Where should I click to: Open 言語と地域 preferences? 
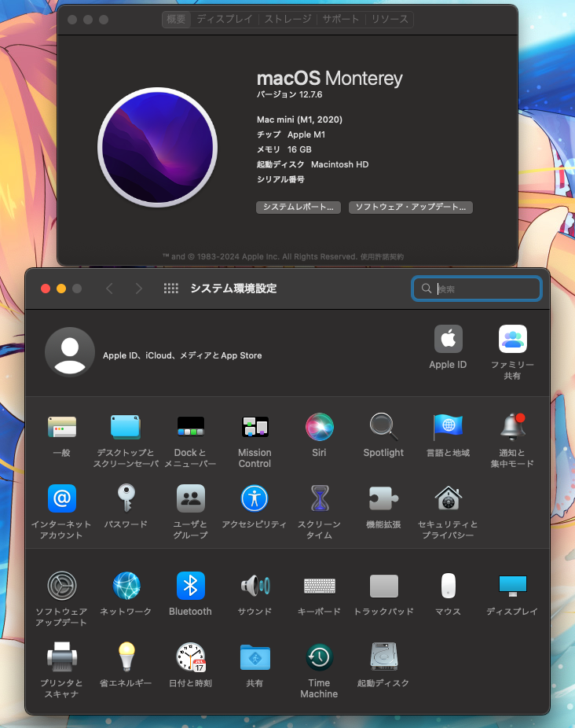pyautogui.click(x=448, y=427)
